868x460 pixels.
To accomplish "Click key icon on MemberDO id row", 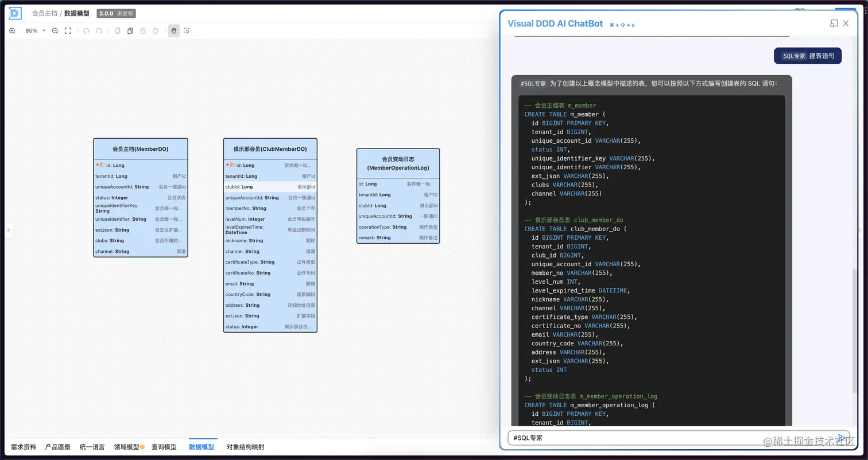I will [102, 165].
